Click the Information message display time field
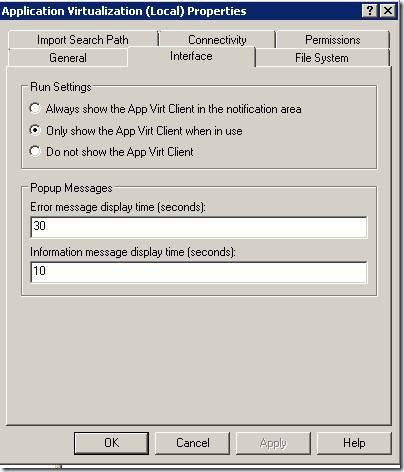The image size is (404, 472). click(x=199, y=272)
